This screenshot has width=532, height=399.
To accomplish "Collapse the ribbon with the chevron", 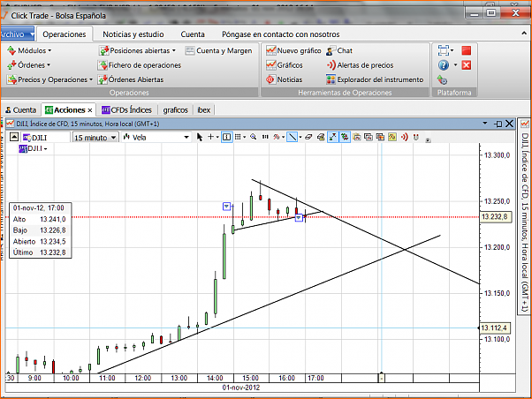I will point(524,34).
